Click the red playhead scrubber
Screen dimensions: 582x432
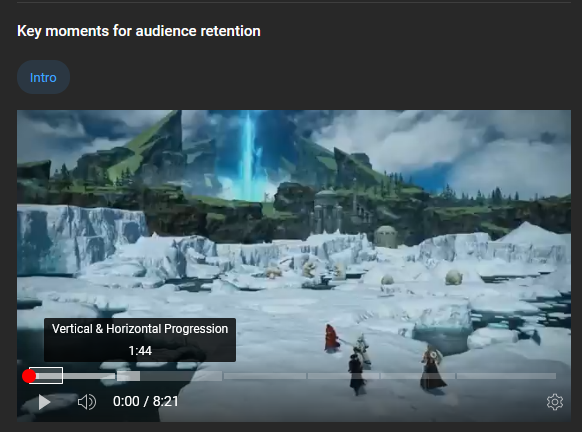point(29,376)
